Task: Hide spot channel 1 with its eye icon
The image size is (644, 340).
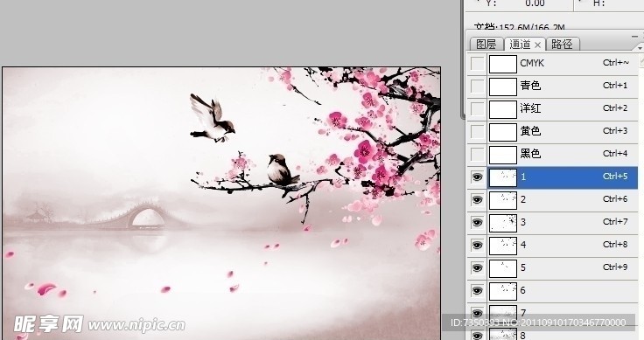Action: coord(477,177)
